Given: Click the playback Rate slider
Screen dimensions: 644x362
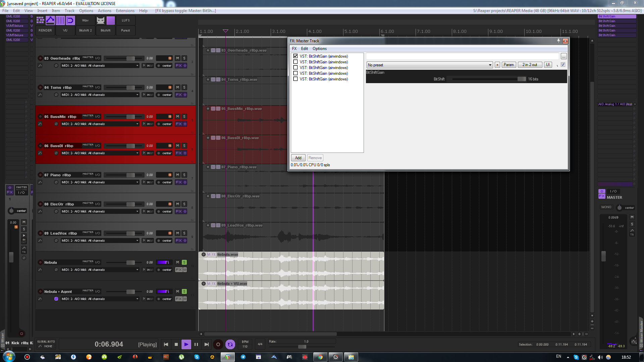Looking at the screenshot, I should tap(302, 347).
